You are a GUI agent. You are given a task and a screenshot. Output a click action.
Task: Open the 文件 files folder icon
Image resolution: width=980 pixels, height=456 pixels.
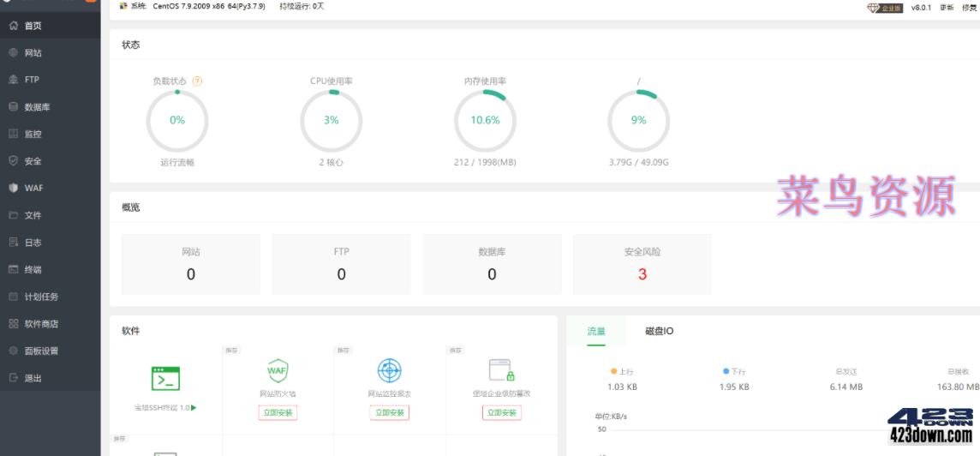(14, 215)
